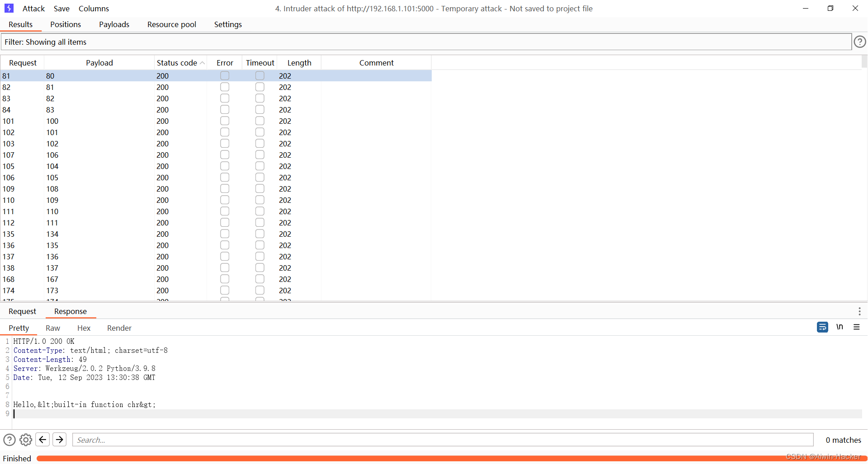The height and width of the screenshot is (464, 868).
Task: Switch to the Request message tab
Action: click(x=22, y=311)
